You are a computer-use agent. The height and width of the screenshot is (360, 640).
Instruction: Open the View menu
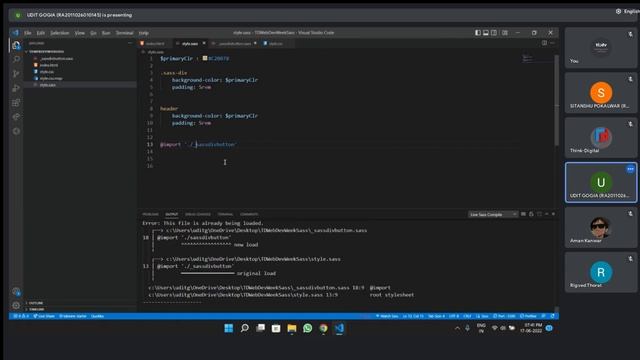(x=80, y=33)
